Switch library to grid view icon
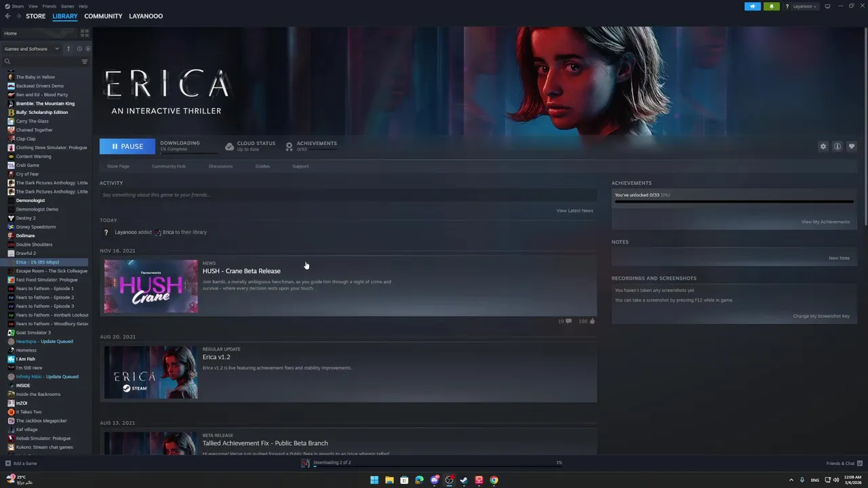868x488 pixels. 85,33
